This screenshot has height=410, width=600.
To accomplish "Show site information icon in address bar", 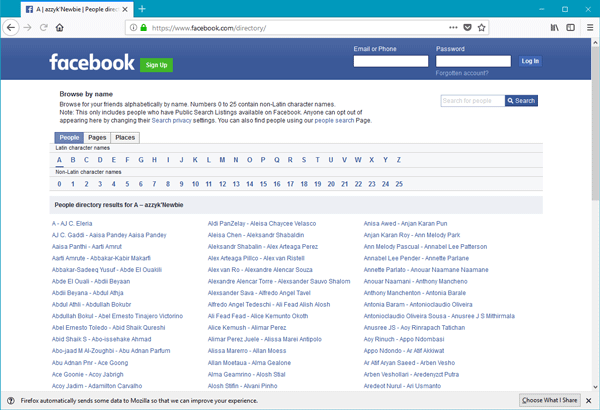I will (133, 28).
